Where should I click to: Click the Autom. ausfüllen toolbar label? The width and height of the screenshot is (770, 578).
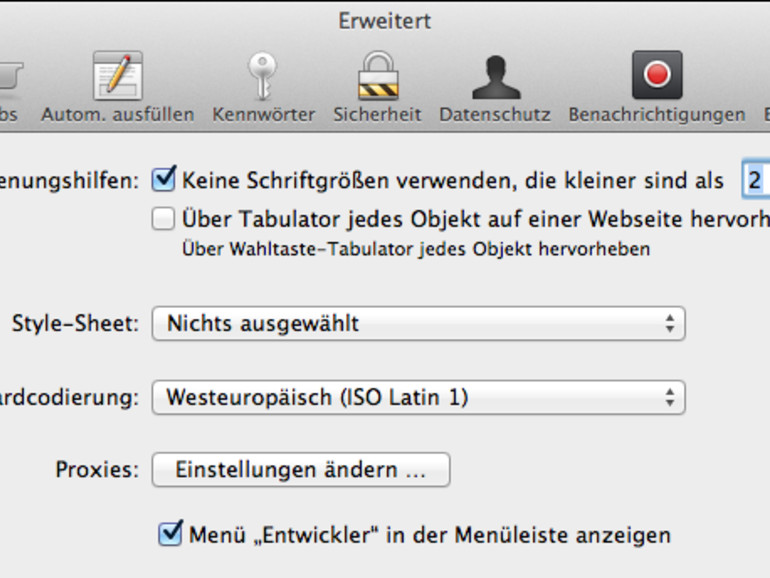click(x=118, y=114)
